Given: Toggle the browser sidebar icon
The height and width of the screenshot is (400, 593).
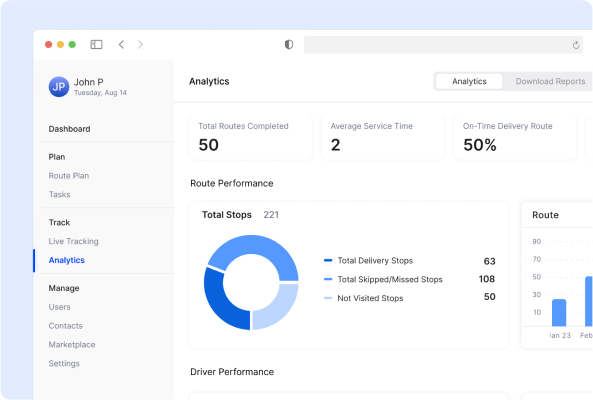Looking at the screenshot, I should [96, 45].
